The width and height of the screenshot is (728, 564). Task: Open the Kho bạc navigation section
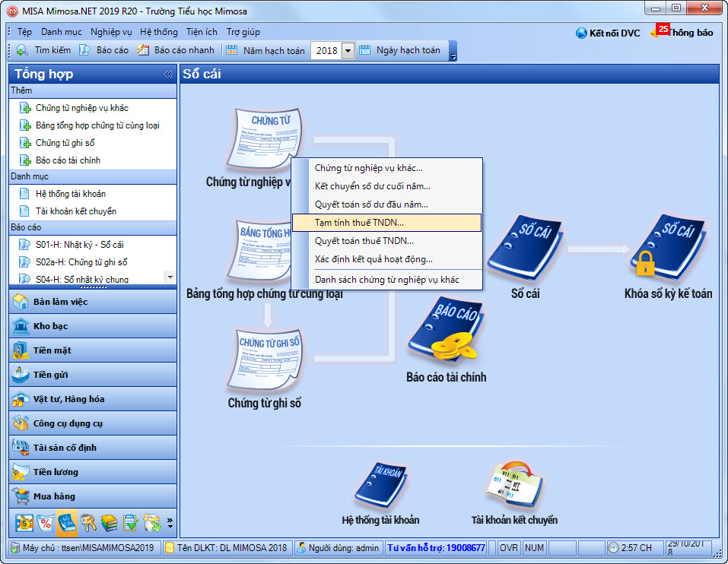pos(93,326)
